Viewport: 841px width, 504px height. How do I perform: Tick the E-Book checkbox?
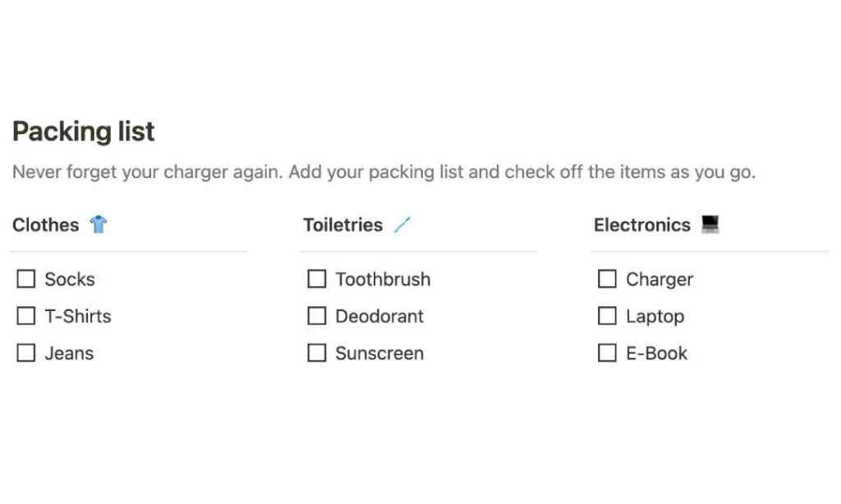607,353
